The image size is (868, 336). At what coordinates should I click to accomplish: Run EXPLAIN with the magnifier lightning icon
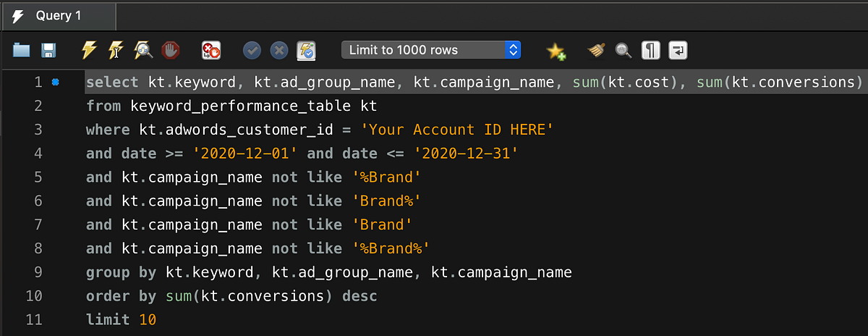coord(143,50)
